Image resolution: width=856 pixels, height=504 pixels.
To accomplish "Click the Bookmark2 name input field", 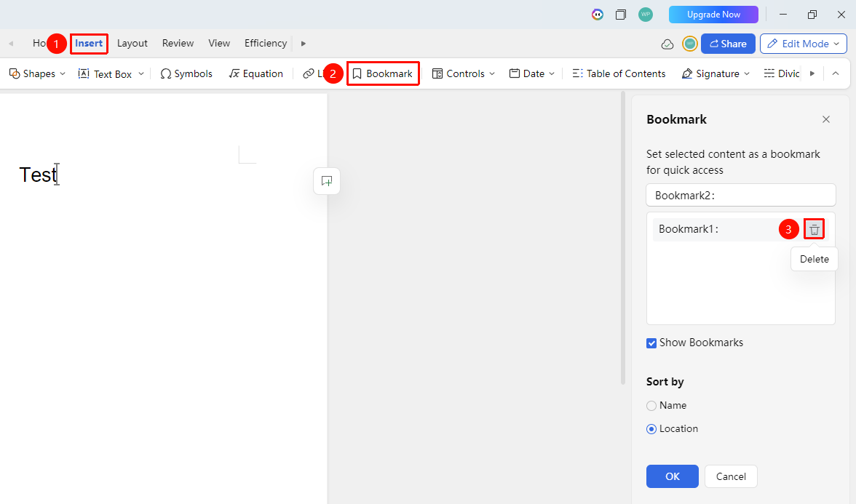I will pyautogui.click(x=740, y=195).
